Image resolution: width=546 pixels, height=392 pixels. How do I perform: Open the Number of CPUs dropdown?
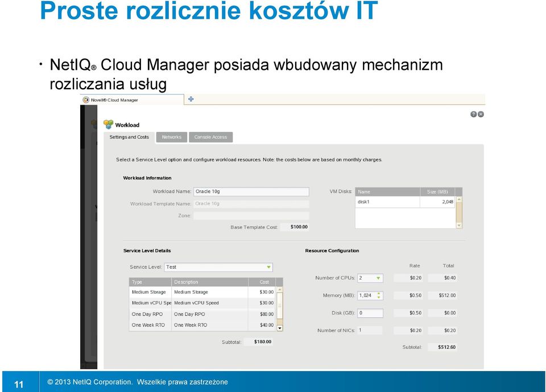pos(370,278)
